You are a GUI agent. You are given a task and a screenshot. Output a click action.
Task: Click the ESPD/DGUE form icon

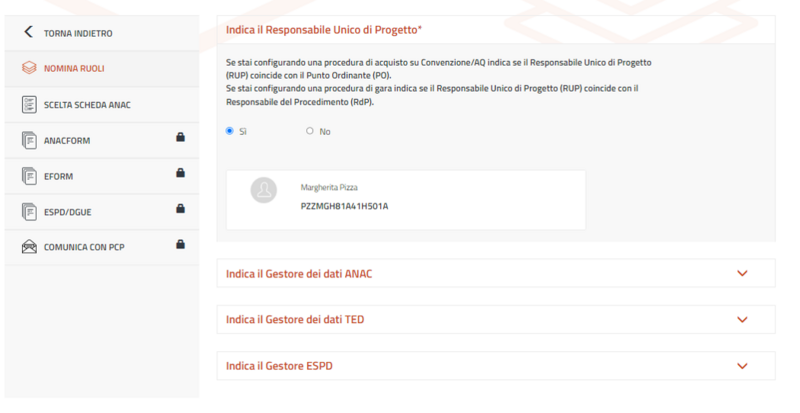(x=28, y=212)
